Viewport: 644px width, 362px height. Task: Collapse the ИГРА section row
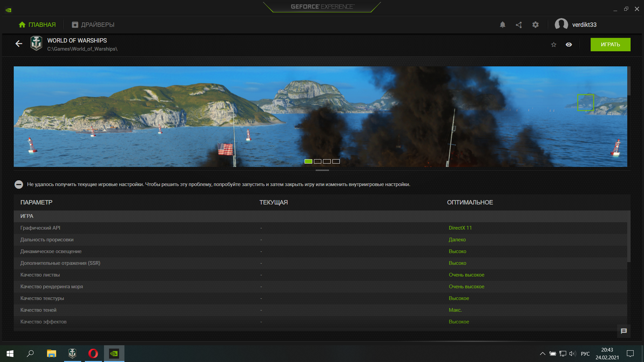[x=322, y=216]
